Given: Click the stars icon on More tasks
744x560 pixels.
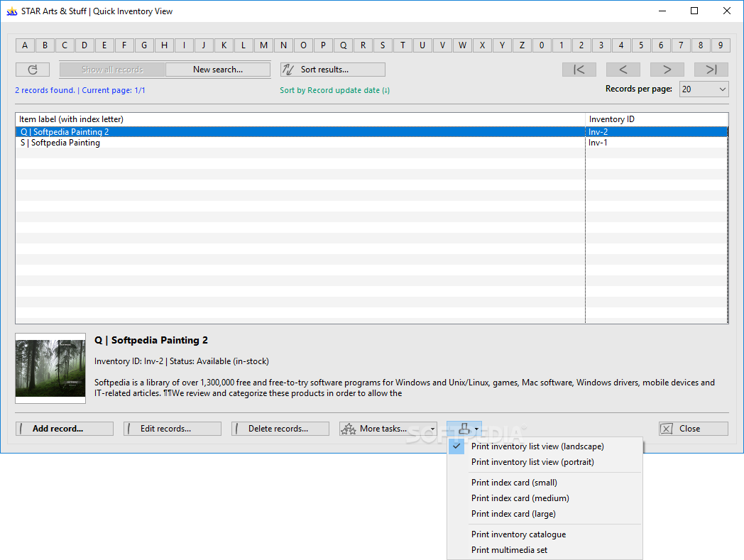Looking at the screenshot, I should point(349,429).
